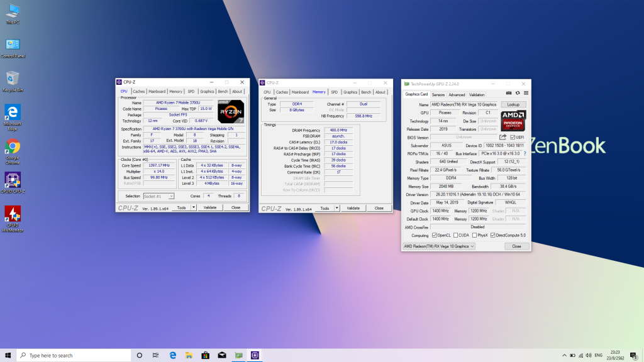The width and height of the screenshot is (644, 362).
Task: Select the Google Chrome desktop shortcut
Action: tap(13, 151)
